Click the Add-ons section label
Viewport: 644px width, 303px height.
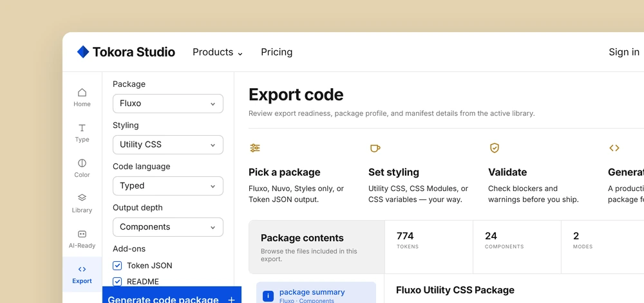(129, 249)
